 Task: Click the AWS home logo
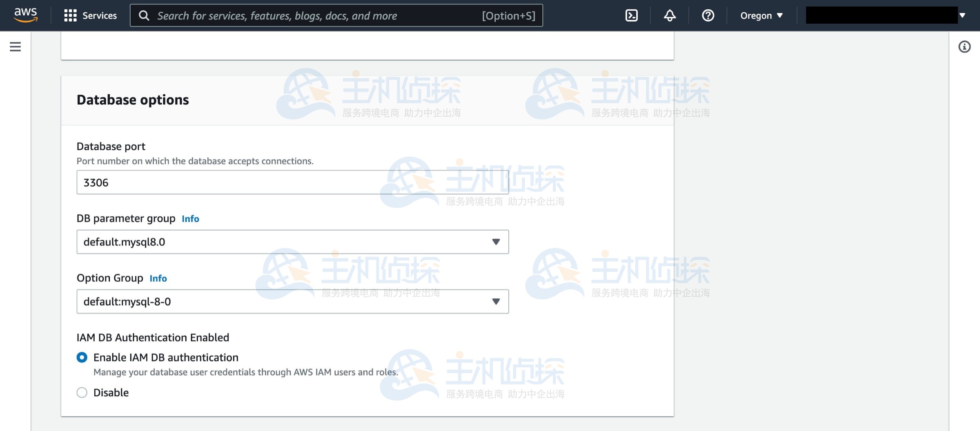[25, 15]
